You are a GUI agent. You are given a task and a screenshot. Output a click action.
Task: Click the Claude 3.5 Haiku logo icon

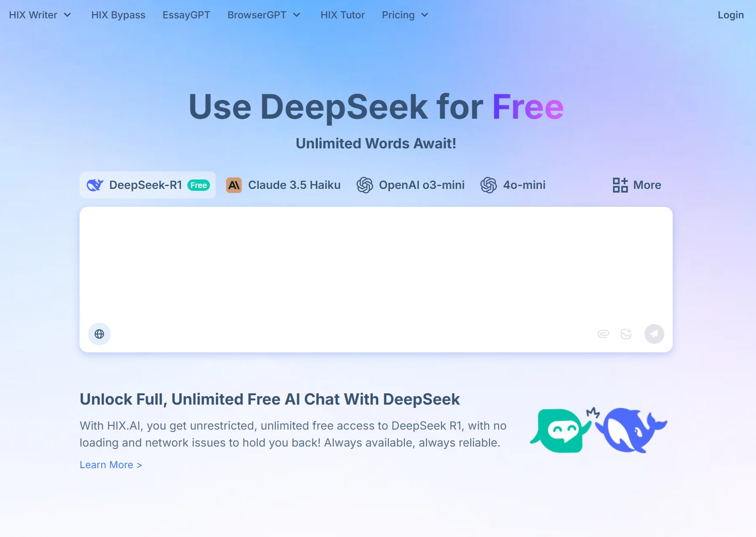(x=234, y=185)
